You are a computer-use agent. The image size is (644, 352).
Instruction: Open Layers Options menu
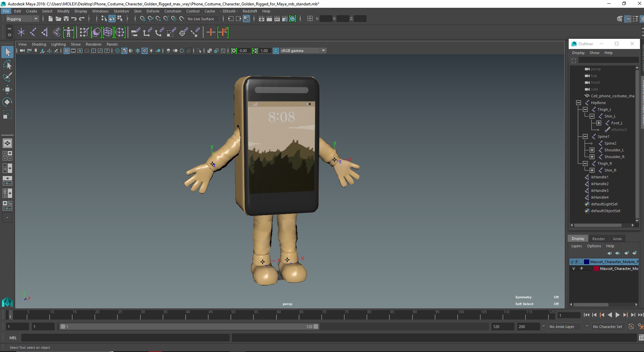coord(594,246)
